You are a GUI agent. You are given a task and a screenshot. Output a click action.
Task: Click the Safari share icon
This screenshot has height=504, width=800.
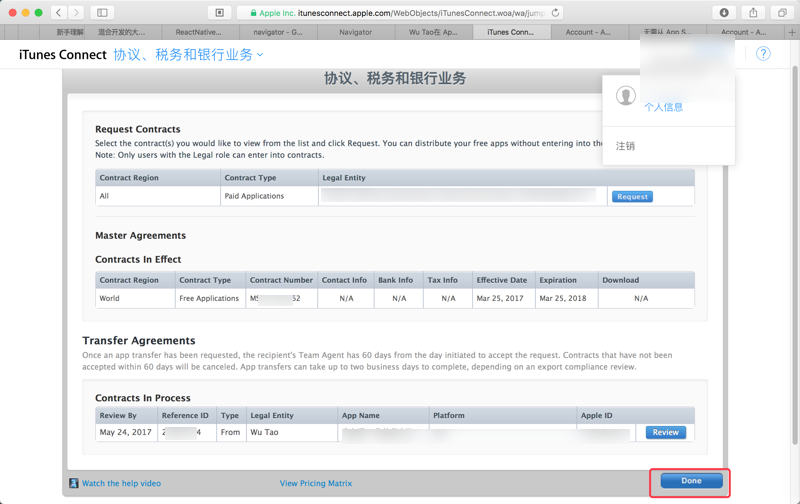click(753, 13)
